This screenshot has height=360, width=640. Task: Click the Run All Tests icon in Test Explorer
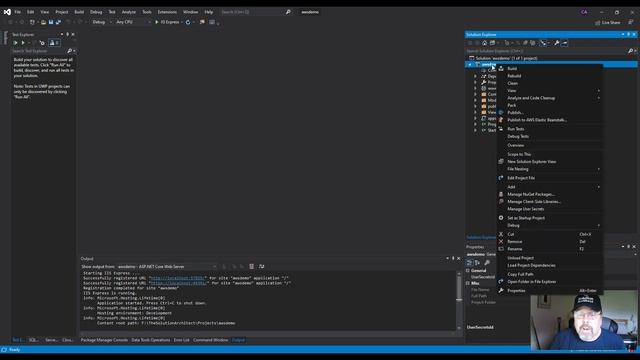[15, 42]
